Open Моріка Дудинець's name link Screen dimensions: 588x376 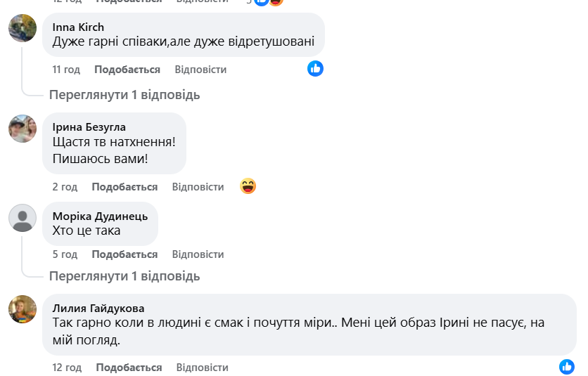click(100, 216)
